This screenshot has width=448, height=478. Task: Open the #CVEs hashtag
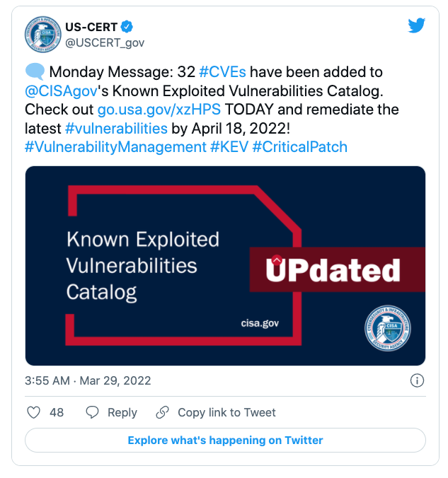tap(224, 72)
